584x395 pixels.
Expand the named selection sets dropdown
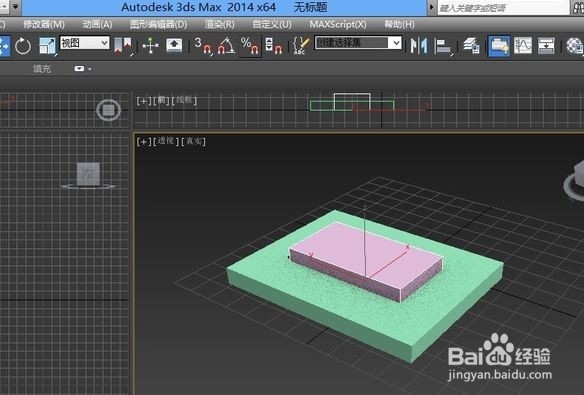[x=358, y=43]
